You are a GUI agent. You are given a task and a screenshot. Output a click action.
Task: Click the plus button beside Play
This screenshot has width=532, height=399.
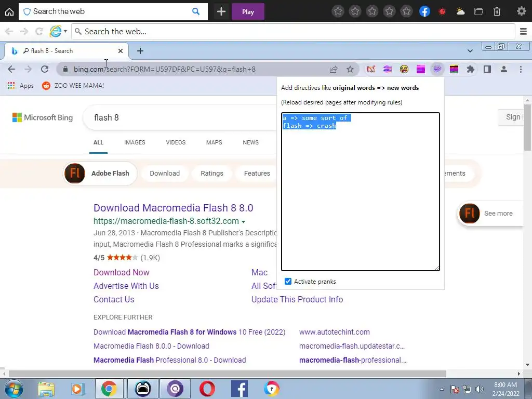click(x=221, y=11)
